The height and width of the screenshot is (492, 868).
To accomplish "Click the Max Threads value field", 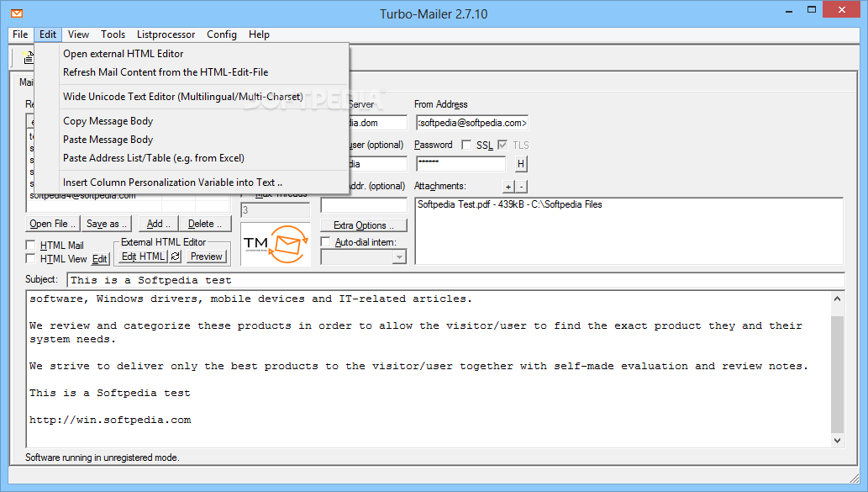I will tap(275, 210).
